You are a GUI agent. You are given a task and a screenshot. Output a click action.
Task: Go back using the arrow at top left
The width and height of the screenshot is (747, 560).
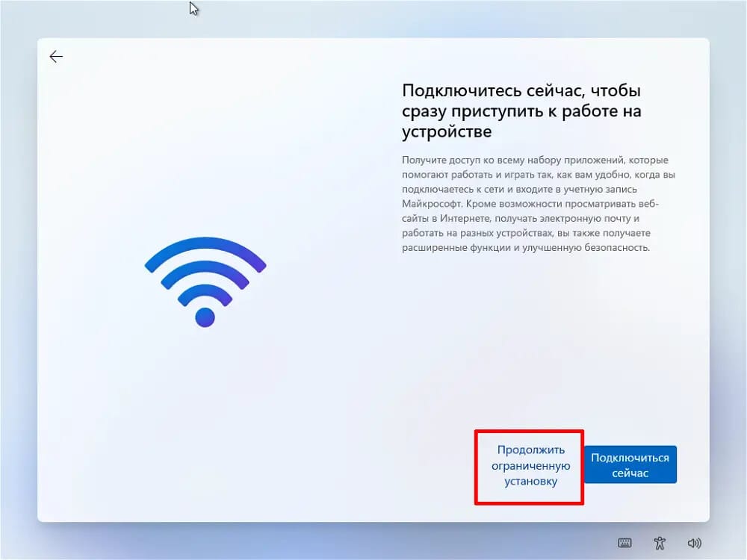point(56,56)
